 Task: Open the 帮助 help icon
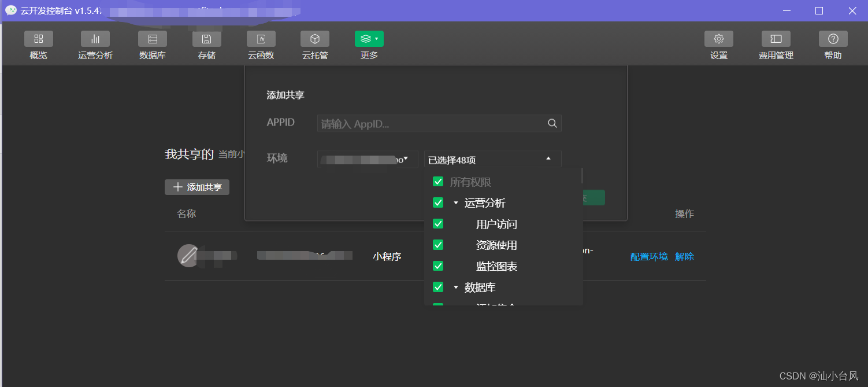[833, 39]
